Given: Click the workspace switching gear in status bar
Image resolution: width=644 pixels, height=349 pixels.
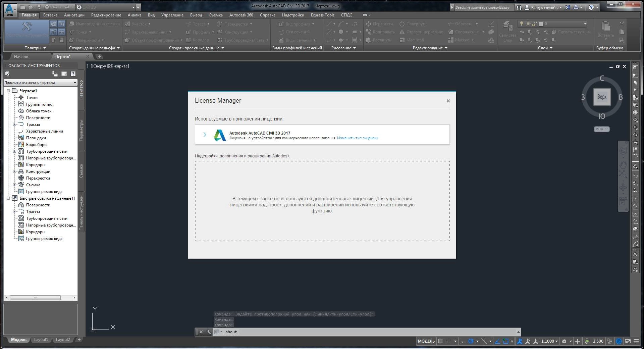Looking at the screenshot, I should point(564,341).
